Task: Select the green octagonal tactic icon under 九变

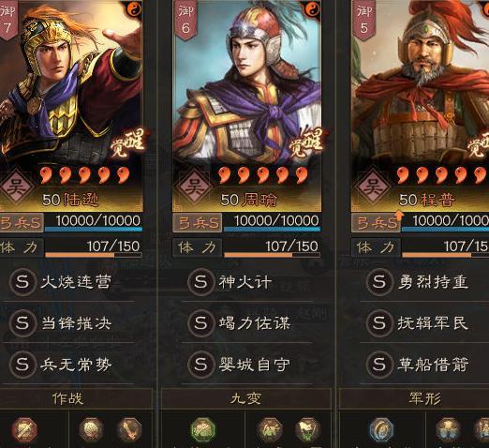Action: [203, 430]
